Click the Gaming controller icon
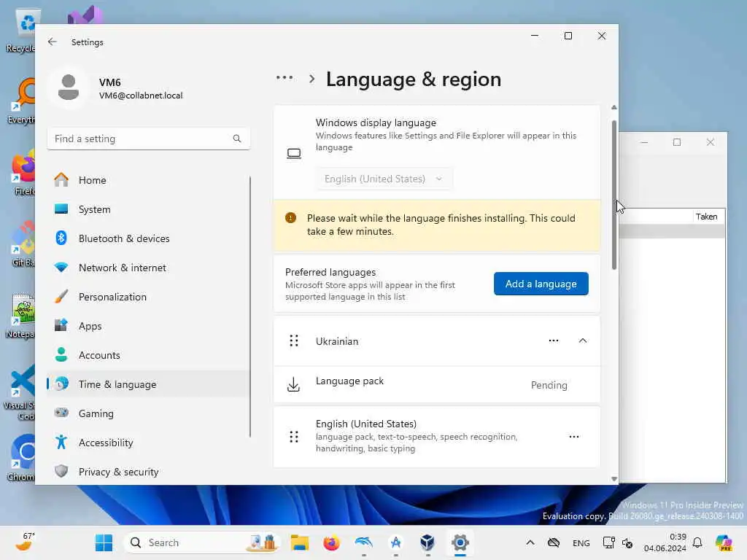Screen dimensions: 747x560 [x=61, y=413]
